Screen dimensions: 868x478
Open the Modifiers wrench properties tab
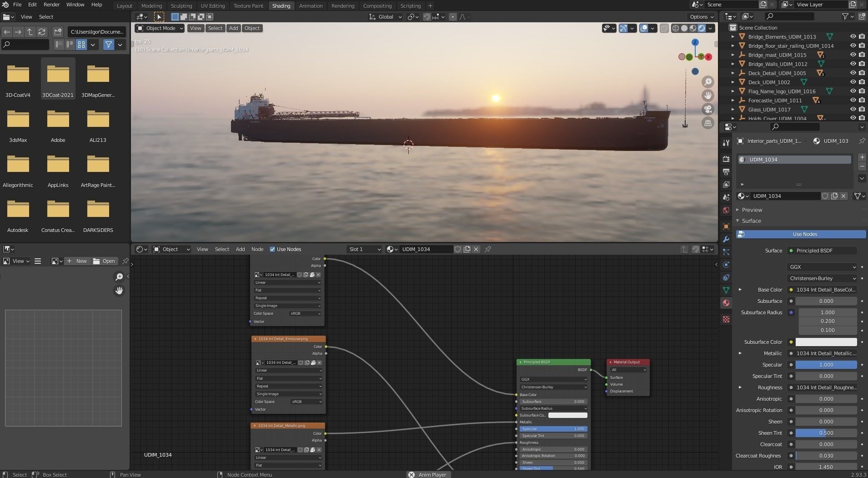[726, 239]
